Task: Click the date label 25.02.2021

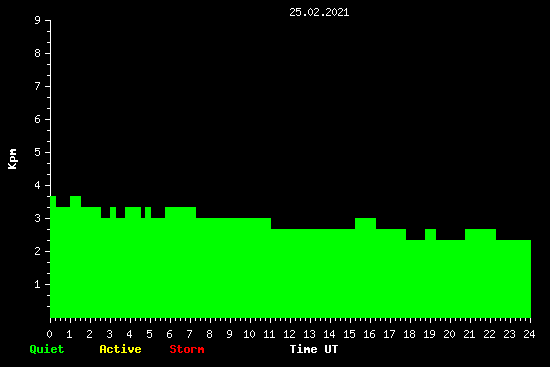Action: coord(319,12)
